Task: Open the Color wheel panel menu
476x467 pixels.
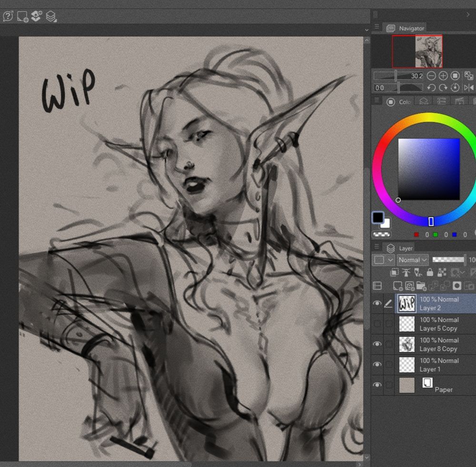Action: click(377, 100)
